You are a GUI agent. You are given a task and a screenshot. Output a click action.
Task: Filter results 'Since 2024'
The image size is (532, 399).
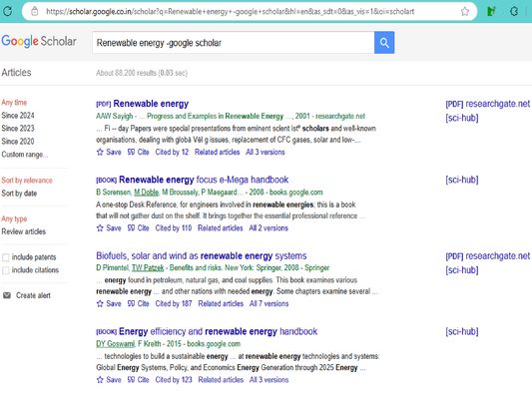(18, 116)
